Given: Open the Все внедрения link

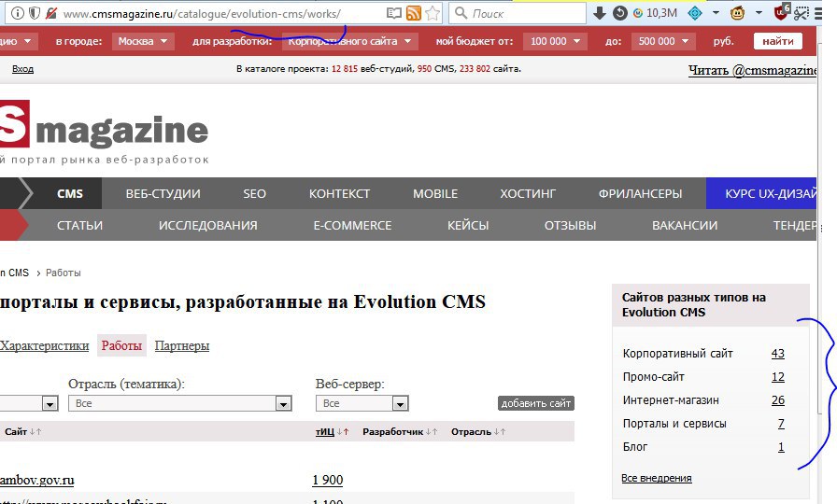Looking at the screenshot, I should (657, 478).
